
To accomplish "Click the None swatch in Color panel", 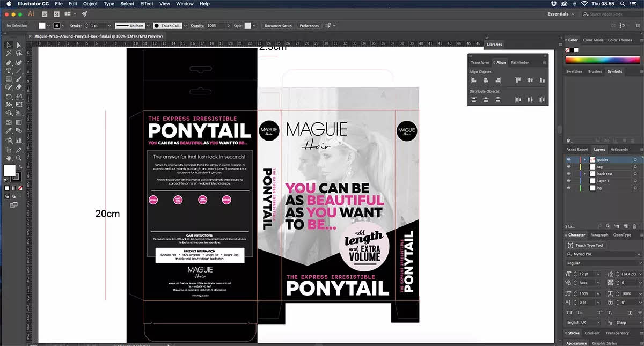I will pos(568,50).
